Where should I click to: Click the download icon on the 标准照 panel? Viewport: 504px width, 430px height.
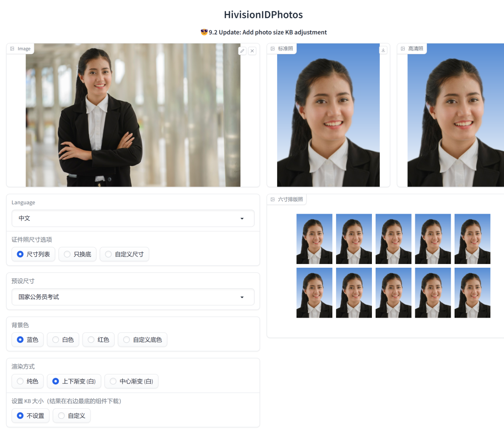tap(383, 49)
